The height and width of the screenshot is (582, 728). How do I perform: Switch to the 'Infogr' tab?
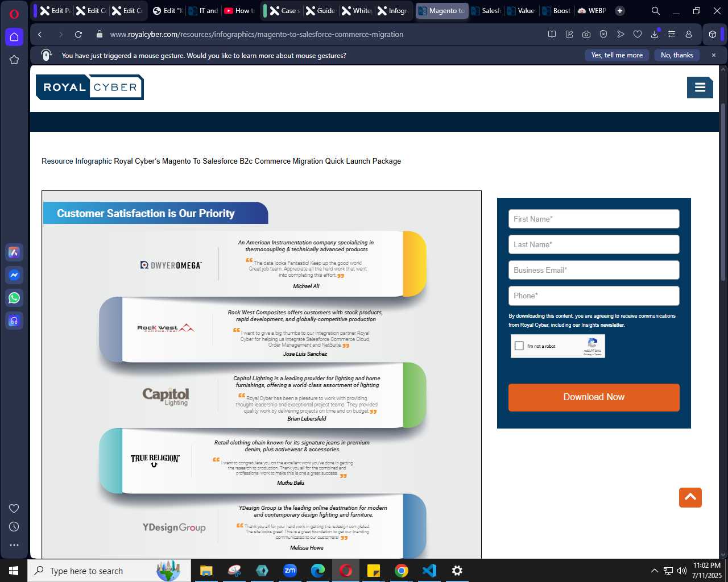[x=393, y=11]
